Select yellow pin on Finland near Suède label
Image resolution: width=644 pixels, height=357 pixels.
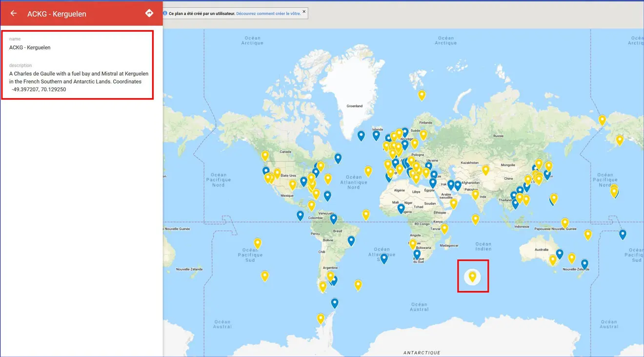[x=423, y=135]
